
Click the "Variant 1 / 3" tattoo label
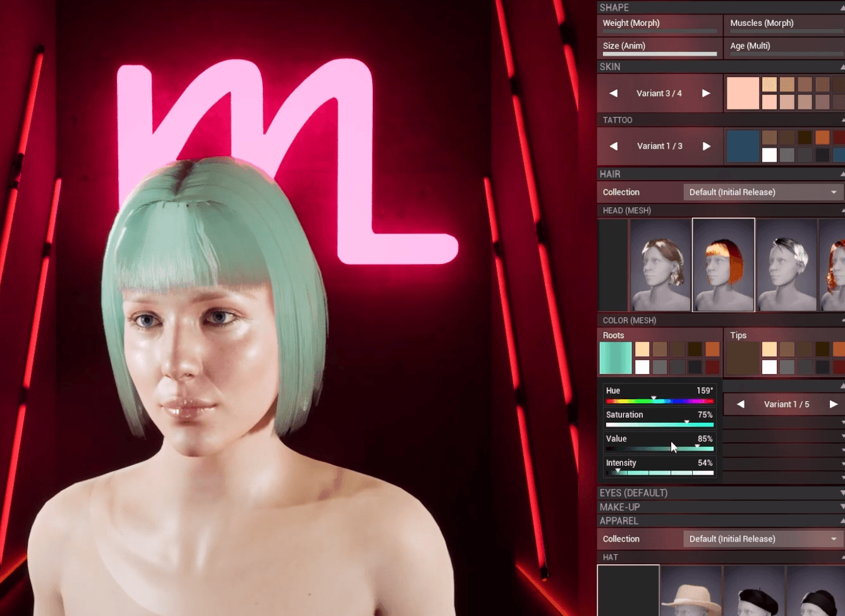pos(660,146)
